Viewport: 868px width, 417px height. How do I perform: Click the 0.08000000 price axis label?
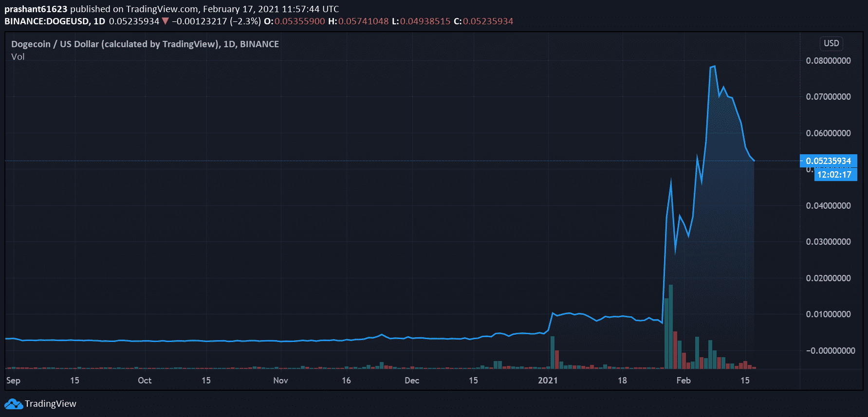[x=829, y=61]
